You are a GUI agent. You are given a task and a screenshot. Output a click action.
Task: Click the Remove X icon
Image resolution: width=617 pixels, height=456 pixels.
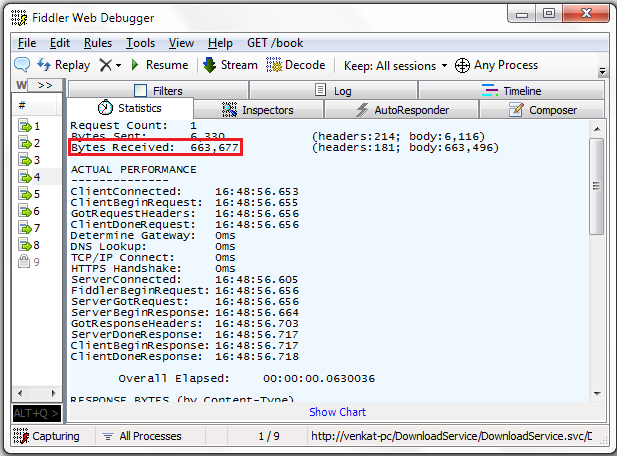pos(105,65)
